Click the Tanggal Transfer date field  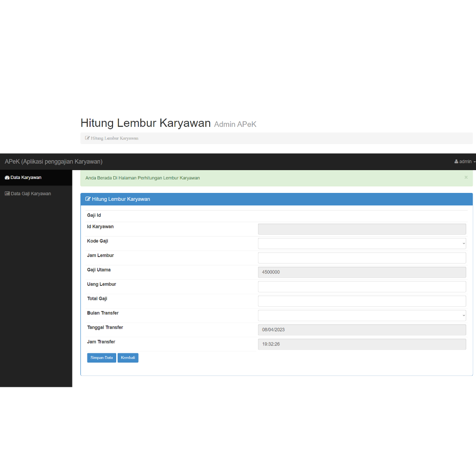362,330
